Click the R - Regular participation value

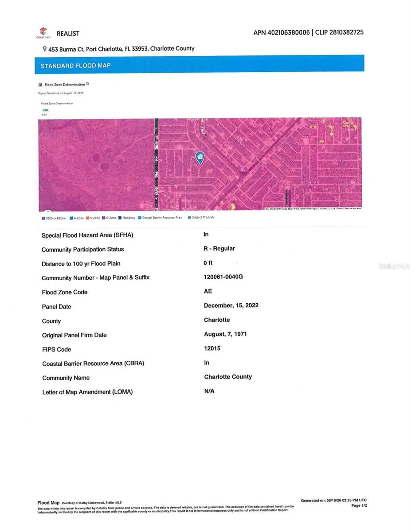219,249
